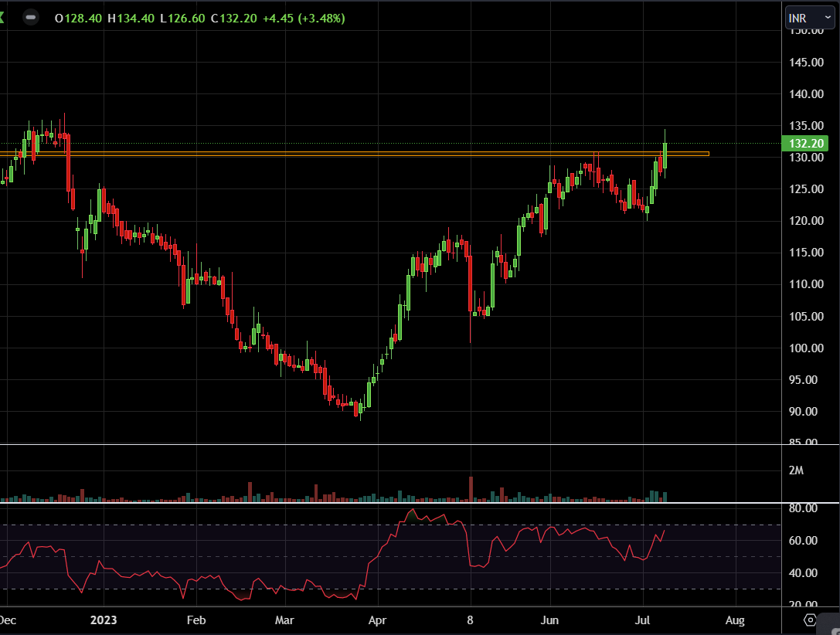This screenshot has width=840, height=635.
Task: Click "120.00" on the price axis
Action: 806,221
